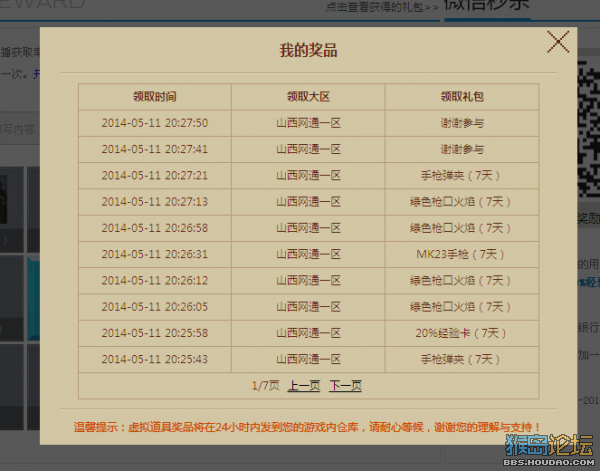
Task: Go to next page via 下一页
Action: click(346, 385)
